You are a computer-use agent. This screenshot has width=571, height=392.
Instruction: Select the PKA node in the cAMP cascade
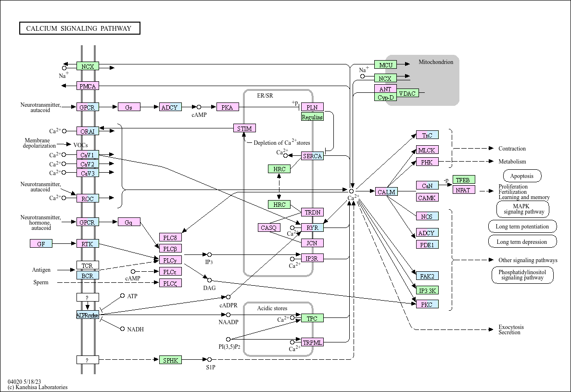(x=227, y=107)
